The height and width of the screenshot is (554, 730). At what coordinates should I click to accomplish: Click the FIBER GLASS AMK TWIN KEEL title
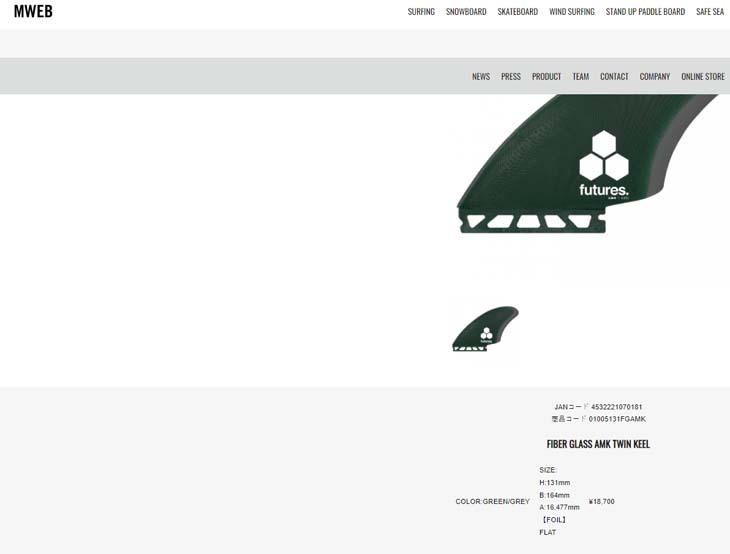pyautogui.click(x=598, y=444)
